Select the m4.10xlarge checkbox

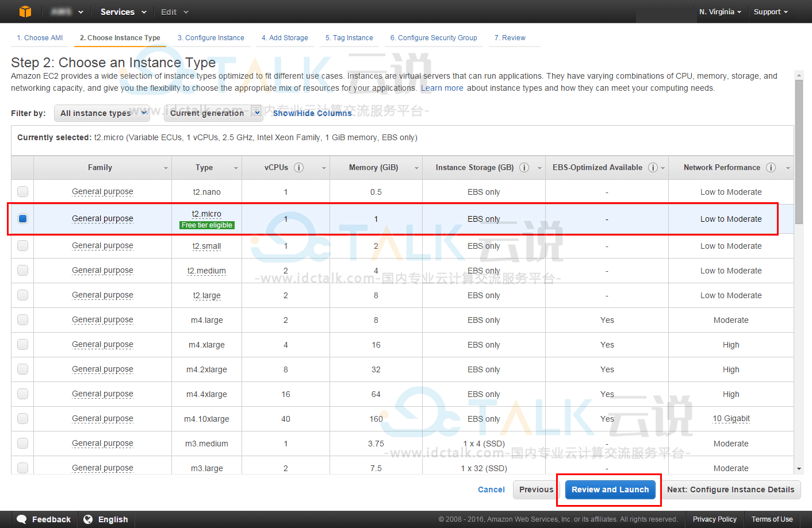[x=22, y=418]
